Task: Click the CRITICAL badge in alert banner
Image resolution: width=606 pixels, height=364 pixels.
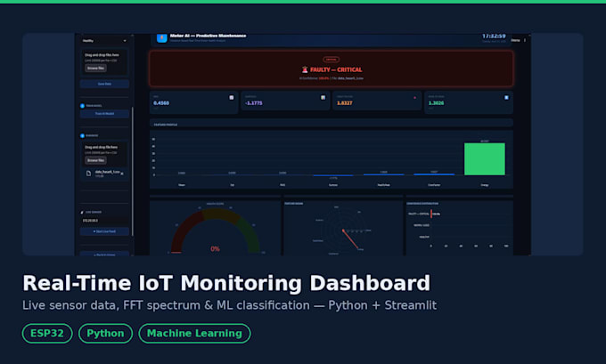Action: pyautogui.click(x=332, y=60)
